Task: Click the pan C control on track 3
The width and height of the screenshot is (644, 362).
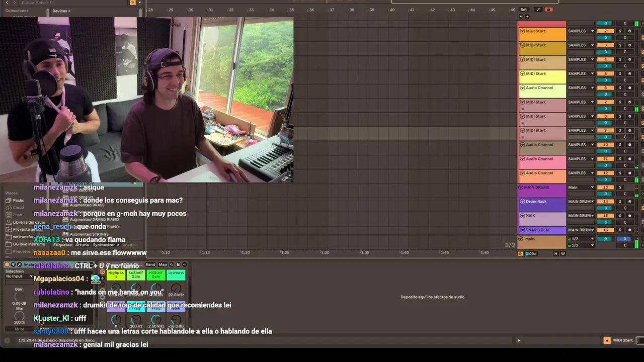Action: pos(625,52)
